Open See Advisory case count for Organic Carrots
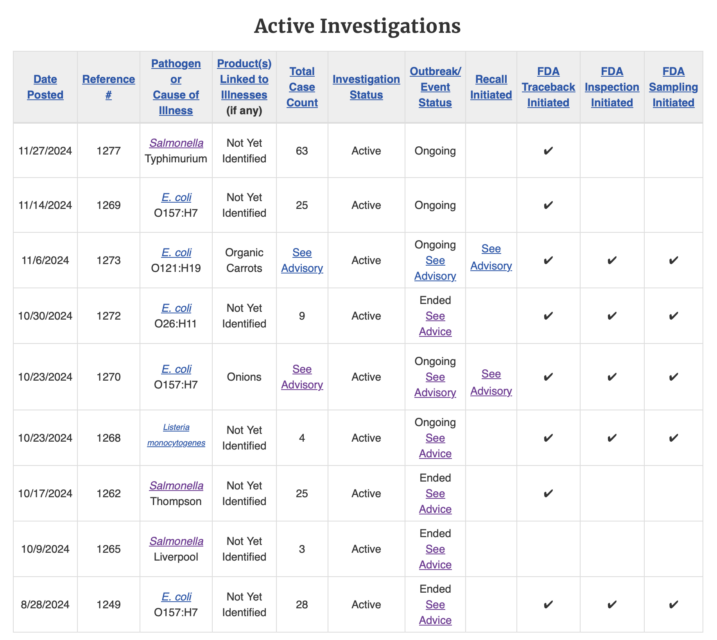Image resolution: width=717 pixels, height=640 pixels. point(302,261)
